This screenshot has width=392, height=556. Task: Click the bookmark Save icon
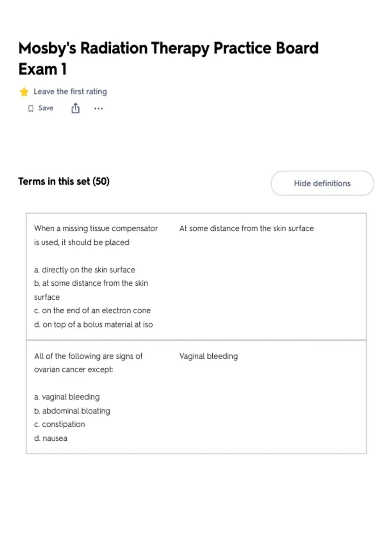click(x=31, y=108)
